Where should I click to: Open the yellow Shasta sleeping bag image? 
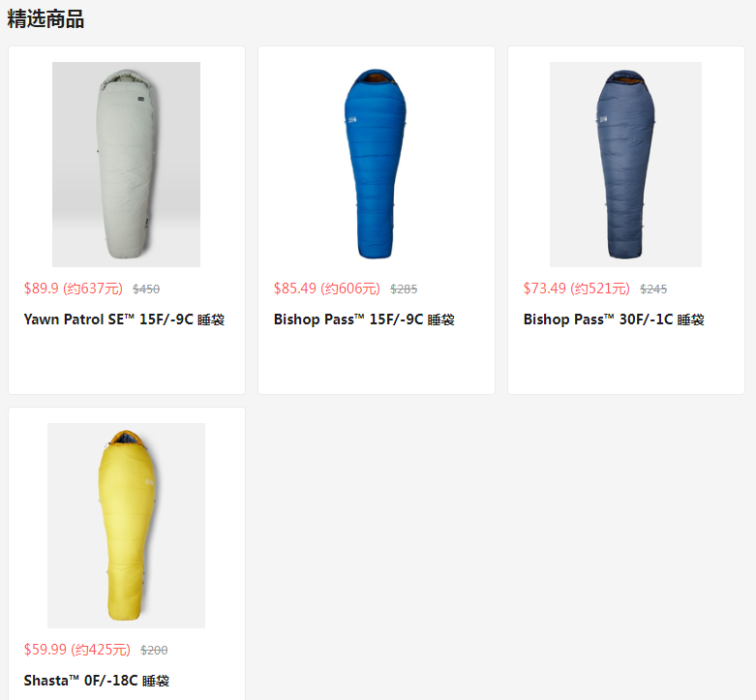point(126,526)
